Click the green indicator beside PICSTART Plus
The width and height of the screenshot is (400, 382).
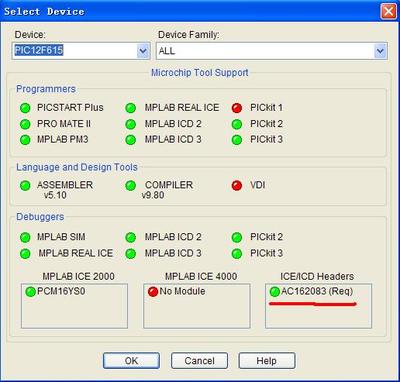(25, 108)
